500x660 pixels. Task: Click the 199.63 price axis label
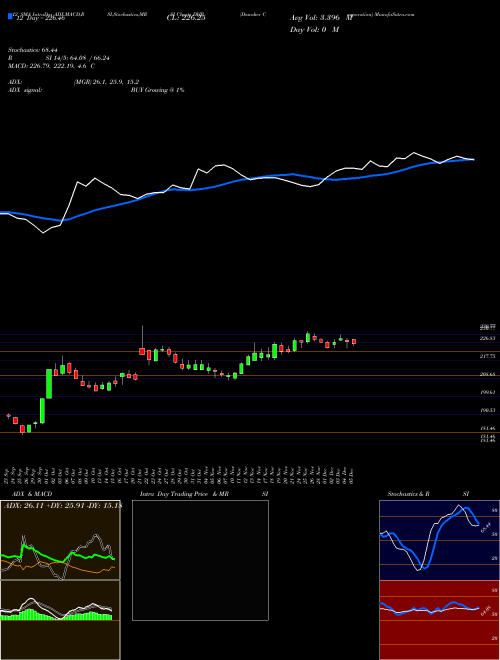click(x=487, y=392)
